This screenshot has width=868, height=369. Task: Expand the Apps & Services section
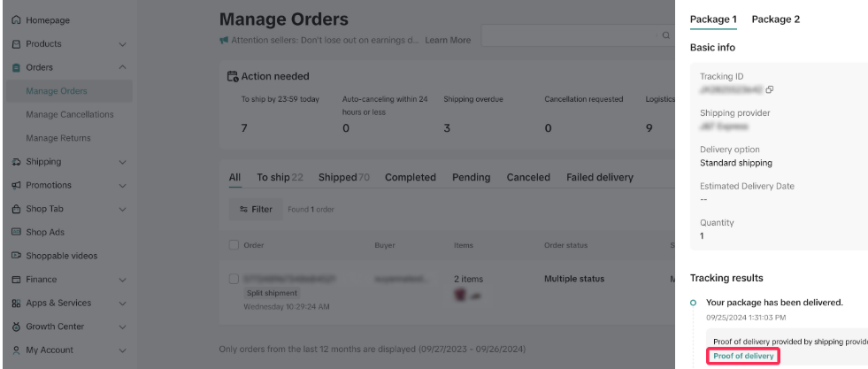click(122, 304)
